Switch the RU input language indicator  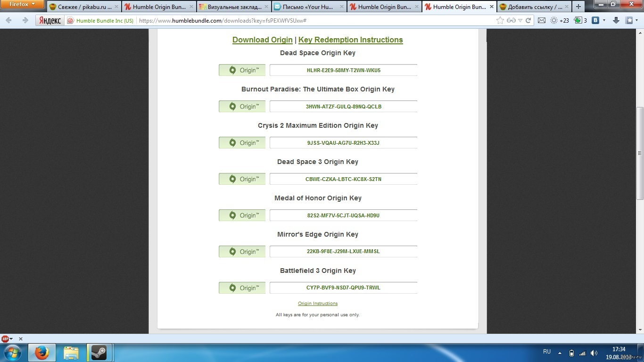pos(547,352)
